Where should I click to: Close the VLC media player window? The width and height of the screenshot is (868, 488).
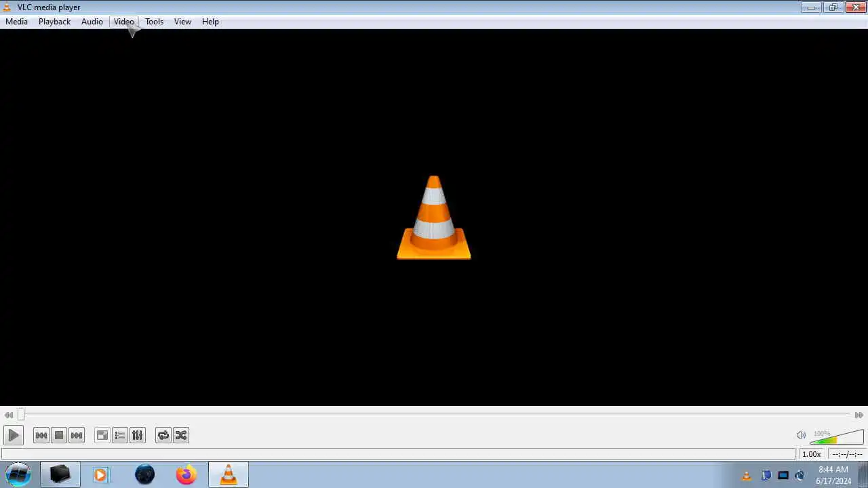point(855,7)
